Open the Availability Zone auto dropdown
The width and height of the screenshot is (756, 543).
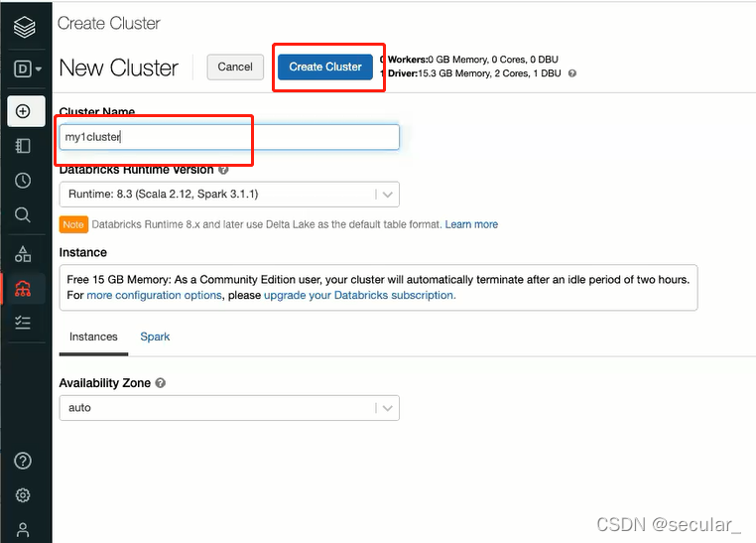[229, 408]
